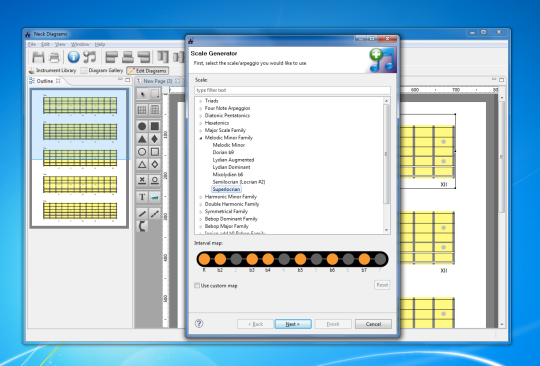The width and height of the screenshot is (540, 366).
Task: Open the File menu
Action: (32, 44)
